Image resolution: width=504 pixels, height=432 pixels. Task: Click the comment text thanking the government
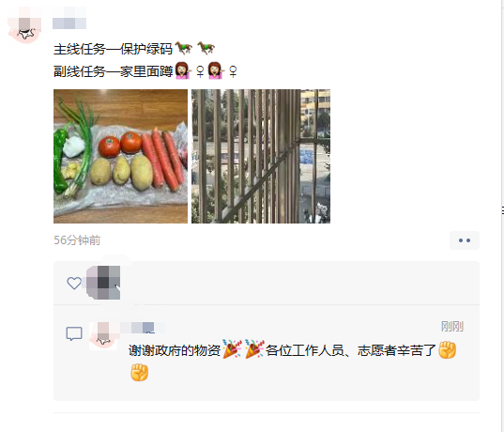(293, 362)
